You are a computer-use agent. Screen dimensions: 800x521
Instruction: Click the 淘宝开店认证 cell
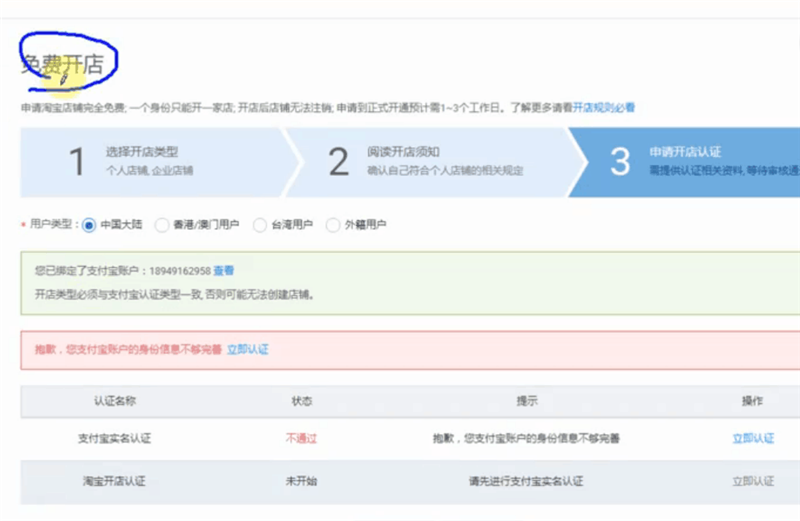114,481
